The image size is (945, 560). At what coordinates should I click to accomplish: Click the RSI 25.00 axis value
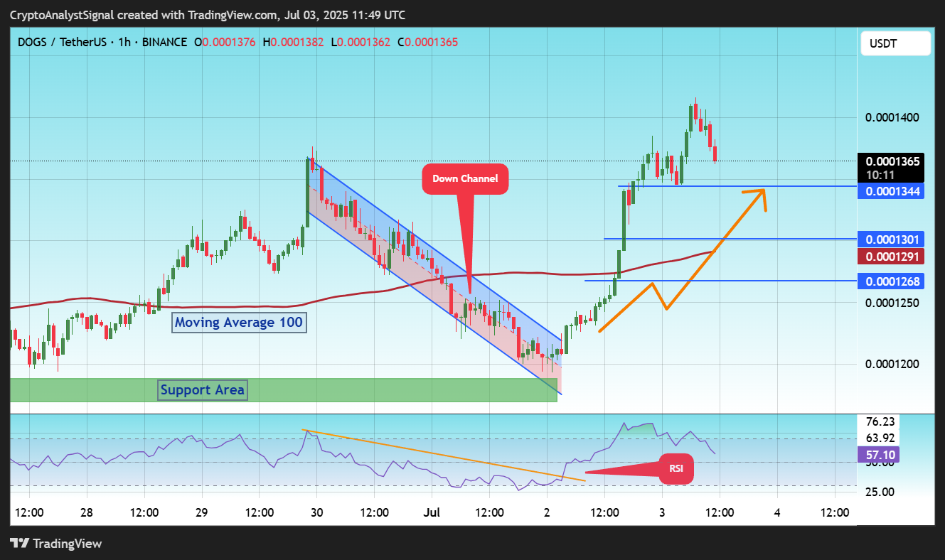[x=880, y=492]
